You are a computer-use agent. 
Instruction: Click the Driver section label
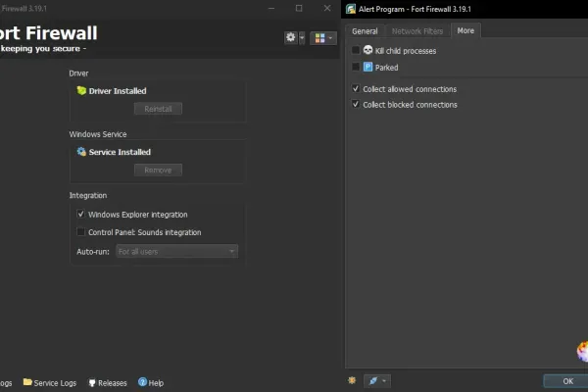point(78,73)
